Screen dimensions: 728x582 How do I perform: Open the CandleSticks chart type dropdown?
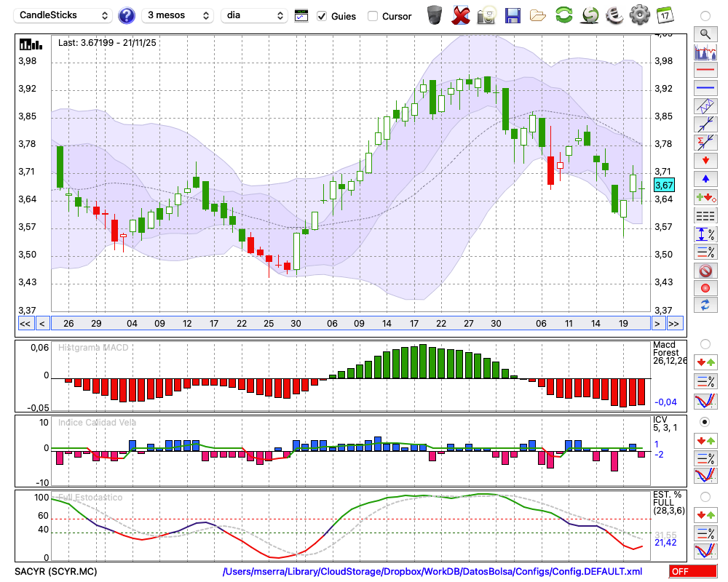[x=64, y=15]
